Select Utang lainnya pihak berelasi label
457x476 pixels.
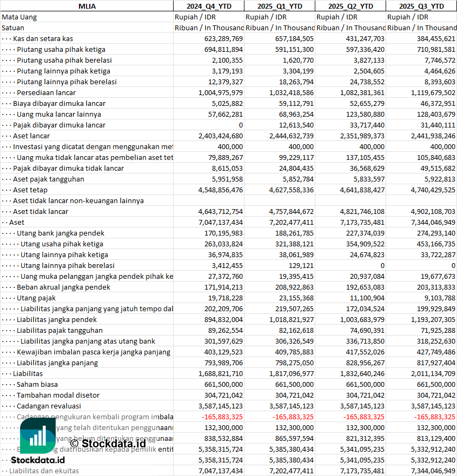68,266
